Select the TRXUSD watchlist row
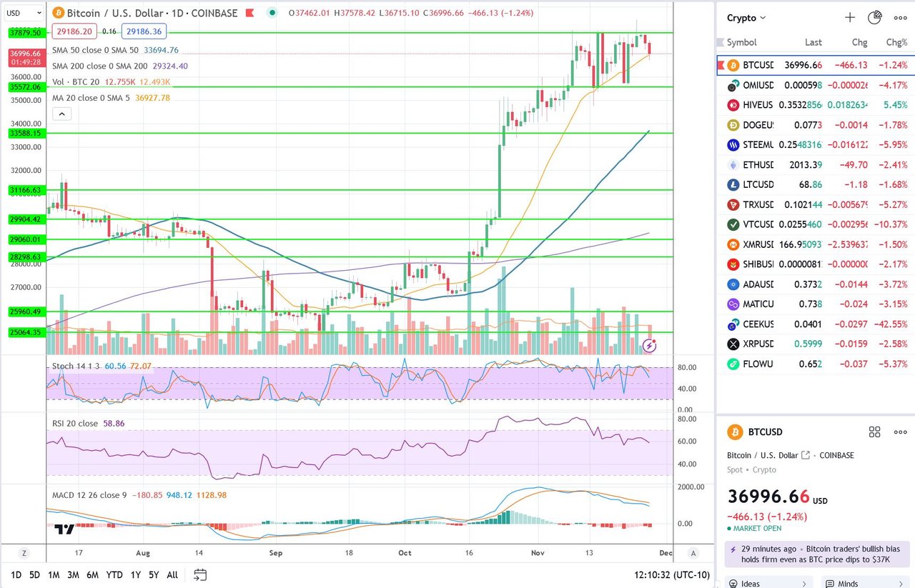Image resolution: width=915 pixels, height=588 pixels. (x=816, y=204)
